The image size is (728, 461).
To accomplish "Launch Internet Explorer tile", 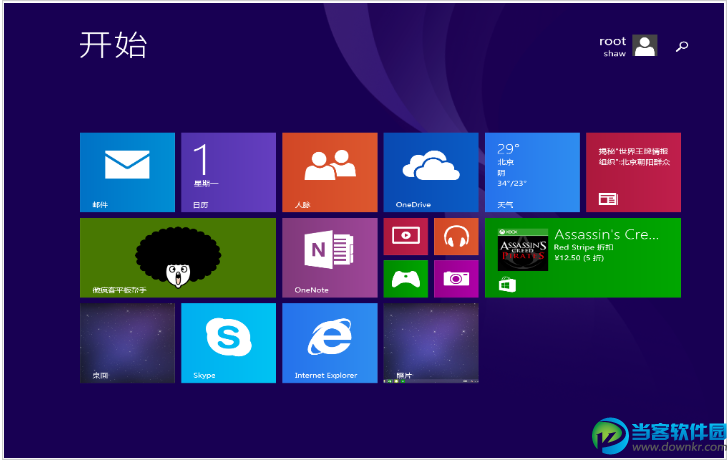I will click(x=330, y=343).
